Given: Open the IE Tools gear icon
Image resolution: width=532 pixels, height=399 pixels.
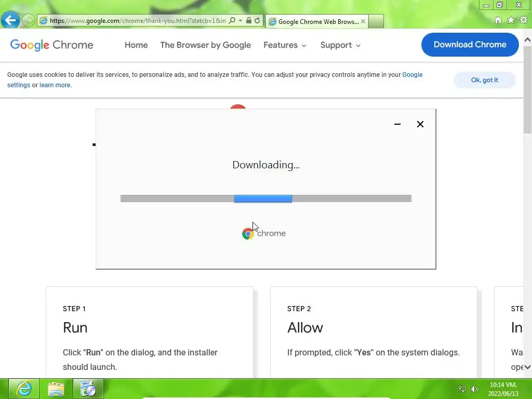Looking at the screenshot, I should (x=524, y=20).
